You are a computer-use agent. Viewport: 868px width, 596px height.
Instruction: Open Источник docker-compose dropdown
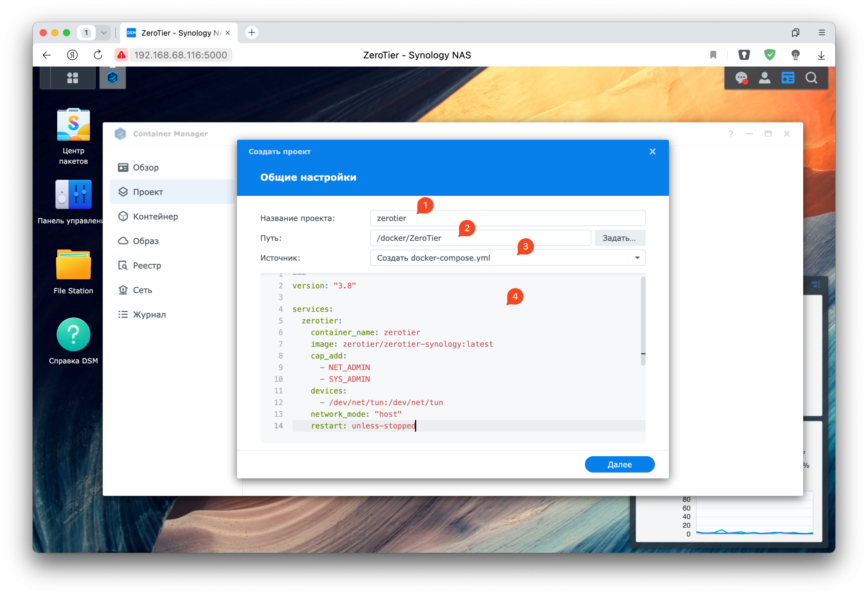507,258
